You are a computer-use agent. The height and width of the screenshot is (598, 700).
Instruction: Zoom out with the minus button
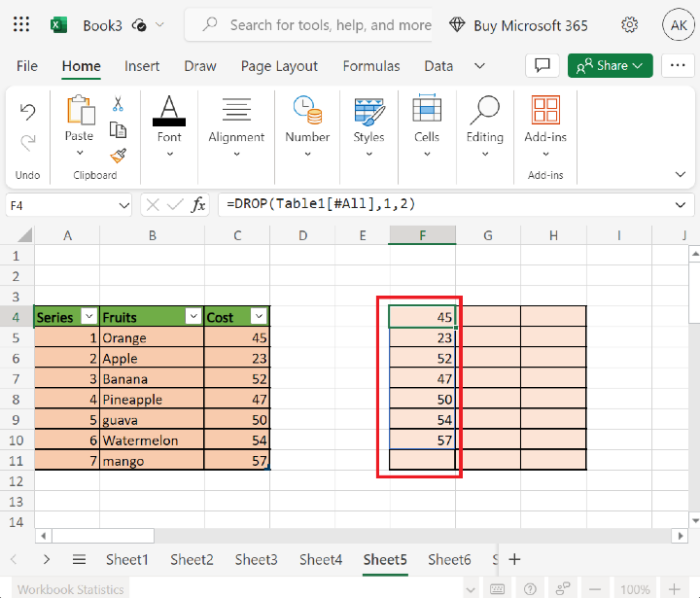[595, 589]
